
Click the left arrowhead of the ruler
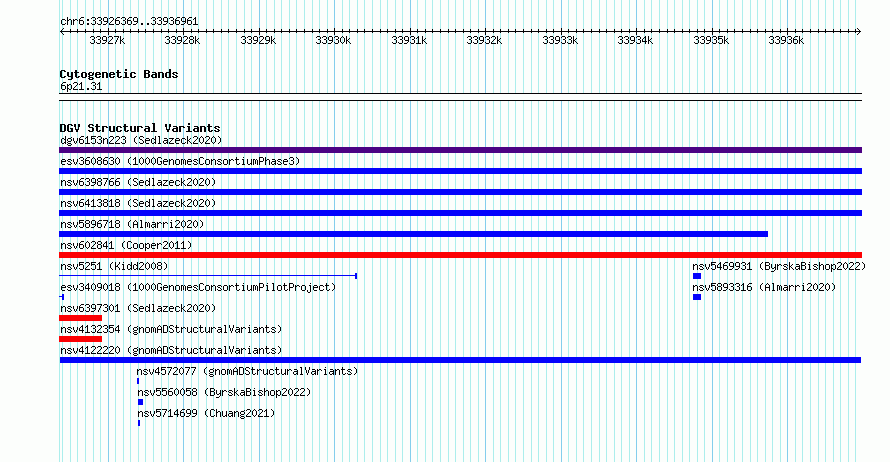click(x=62, y=32)
